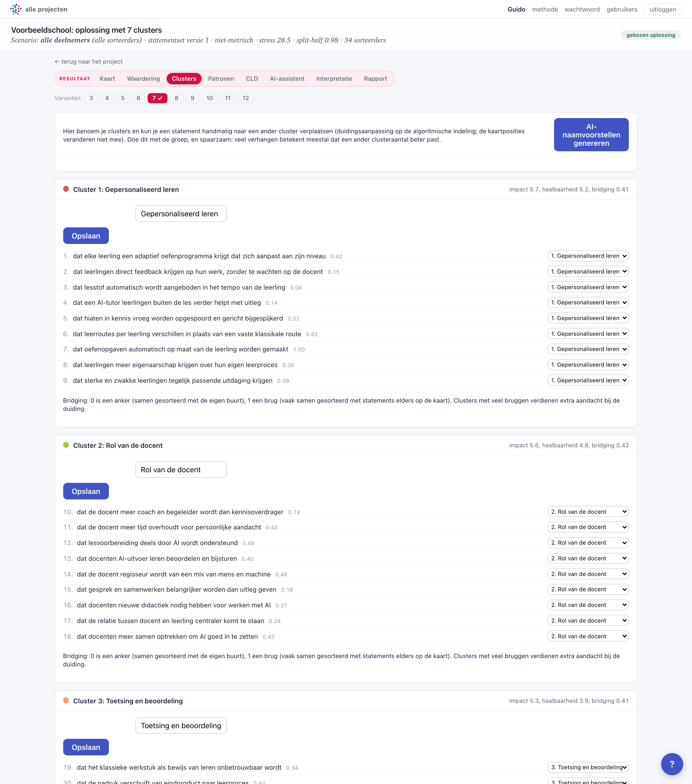Open the gebruikers page
The width and height of the screenshot is (692, 784).
[x=622, y=9]
